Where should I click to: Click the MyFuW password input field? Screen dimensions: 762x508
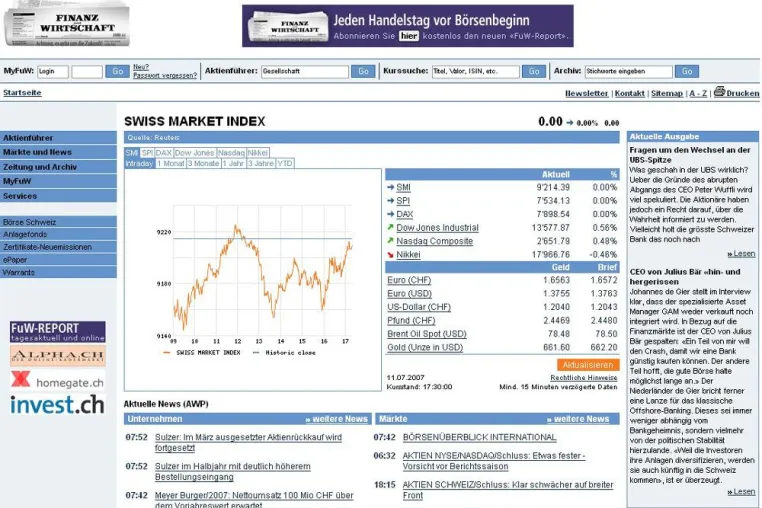(87, 71)
